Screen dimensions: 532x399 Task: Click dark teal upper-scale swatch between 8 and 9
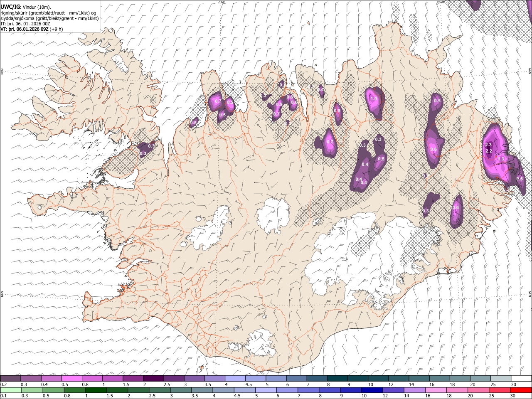337,379
